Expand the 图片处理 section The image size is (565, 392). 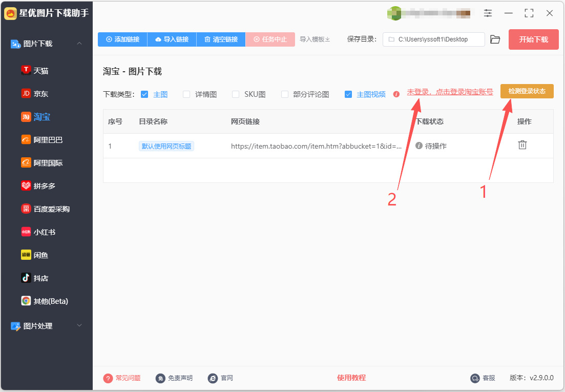[79, 325]
